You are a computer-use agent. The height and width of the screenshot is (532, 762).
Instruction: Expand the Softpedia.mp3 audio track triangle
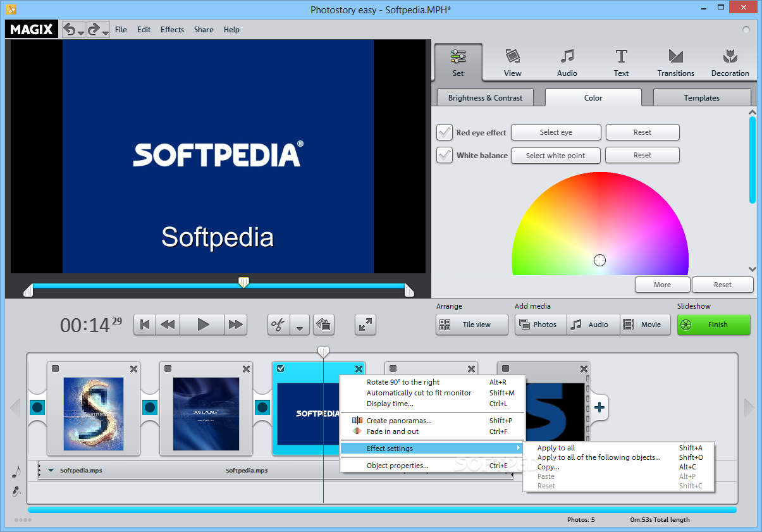[x=51, y=471]
